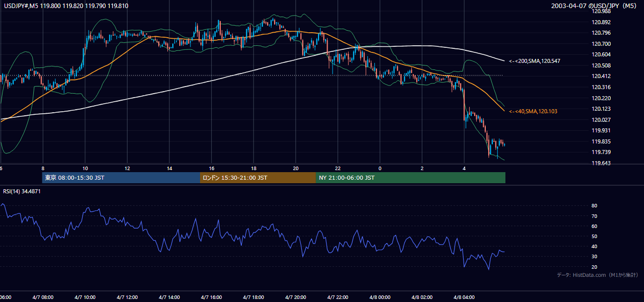Click price level 119.835 on the axis
This screenshot has height=302, width=644.
(x=601, y=141)
